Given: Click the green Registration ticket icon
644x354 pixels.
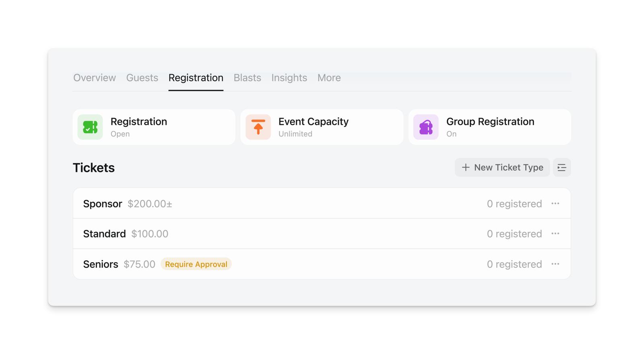Looking at the screenshot, I should coord(90,127).
